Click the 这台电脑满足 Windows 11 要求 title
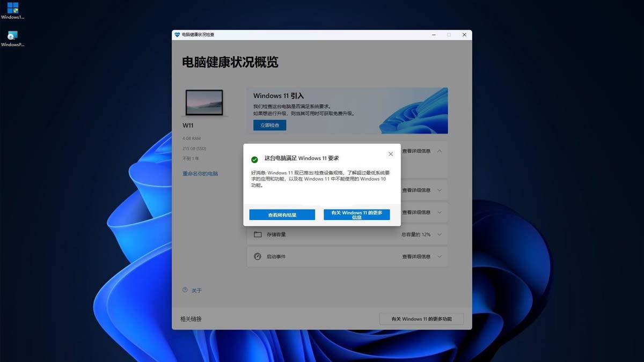644x362 pixels. [x=302, y=158]
